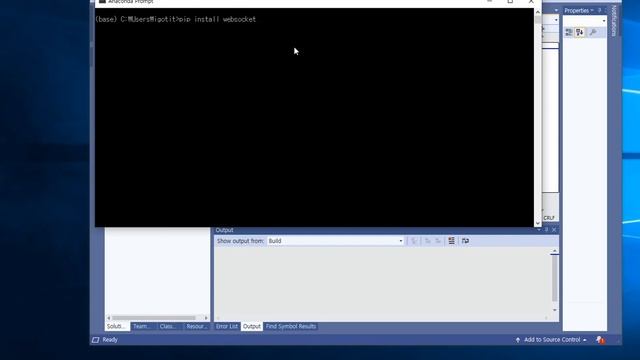Click the Categorized icon in Properties panel

[569, 32]
